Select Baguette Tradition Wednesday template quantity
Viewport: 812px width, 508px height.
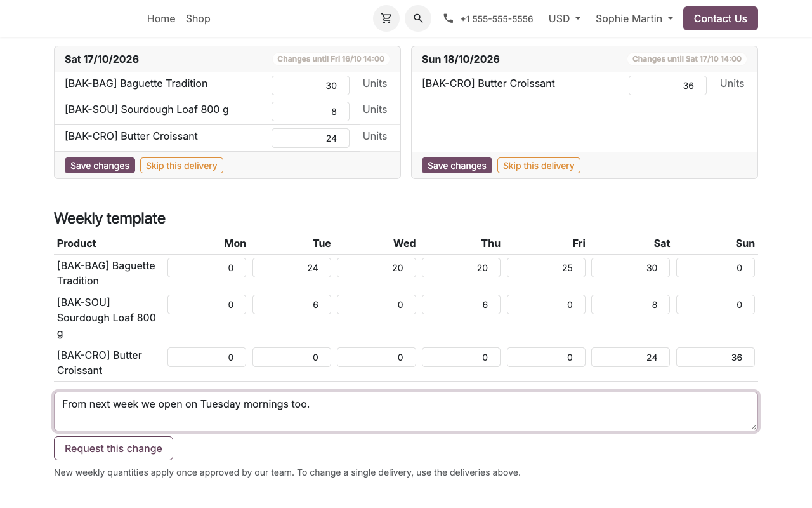[376, 268]
